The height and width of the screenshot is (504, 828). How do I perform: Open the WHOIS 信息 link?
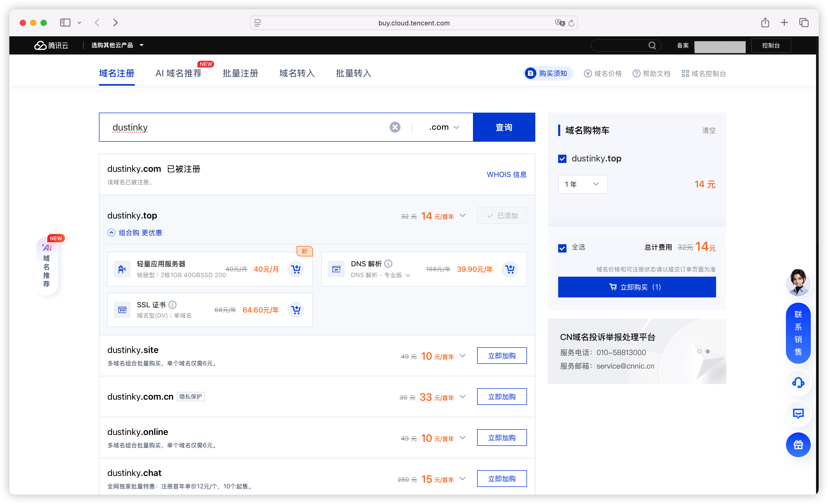coord(506,175)
